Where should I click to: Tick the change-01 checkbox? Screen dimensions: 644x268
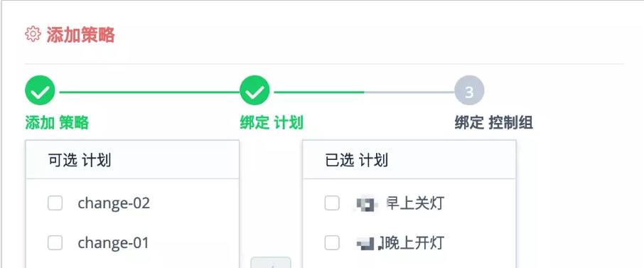tap(55, 243)
